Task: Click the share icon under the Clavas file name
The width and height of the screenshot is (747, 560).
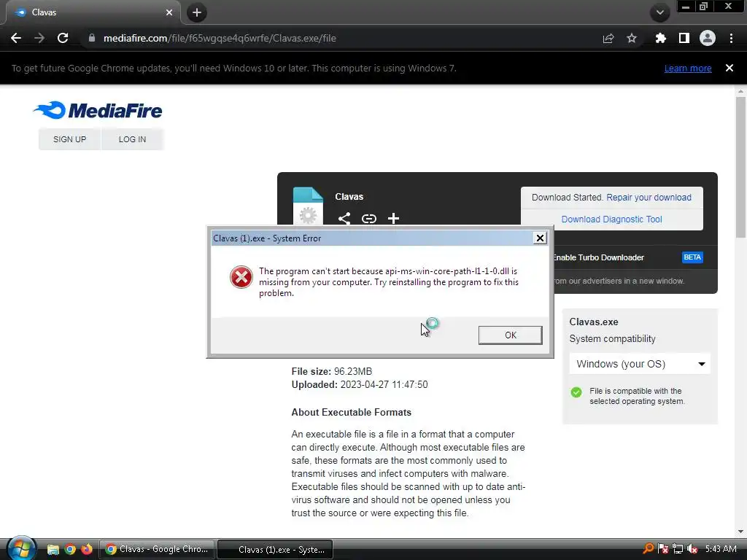Action: (x=344, y=218)
